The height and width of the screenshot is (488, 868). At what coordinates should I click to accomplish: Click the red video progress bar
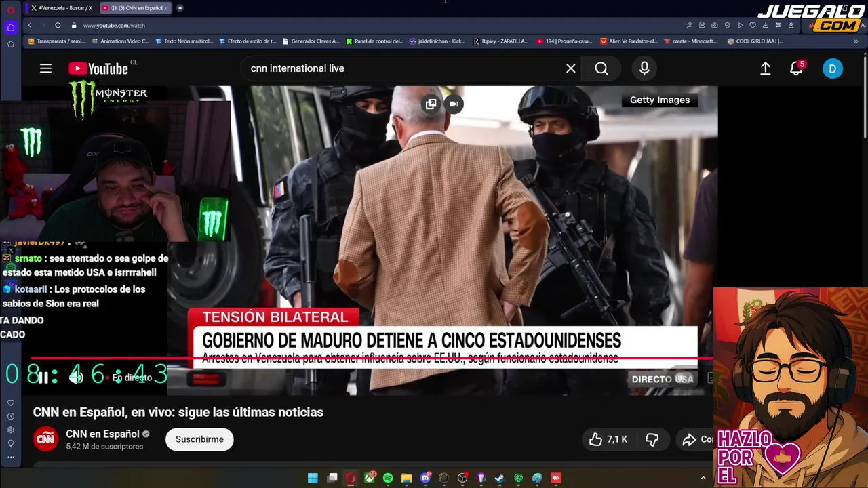[x=372, y=358]
